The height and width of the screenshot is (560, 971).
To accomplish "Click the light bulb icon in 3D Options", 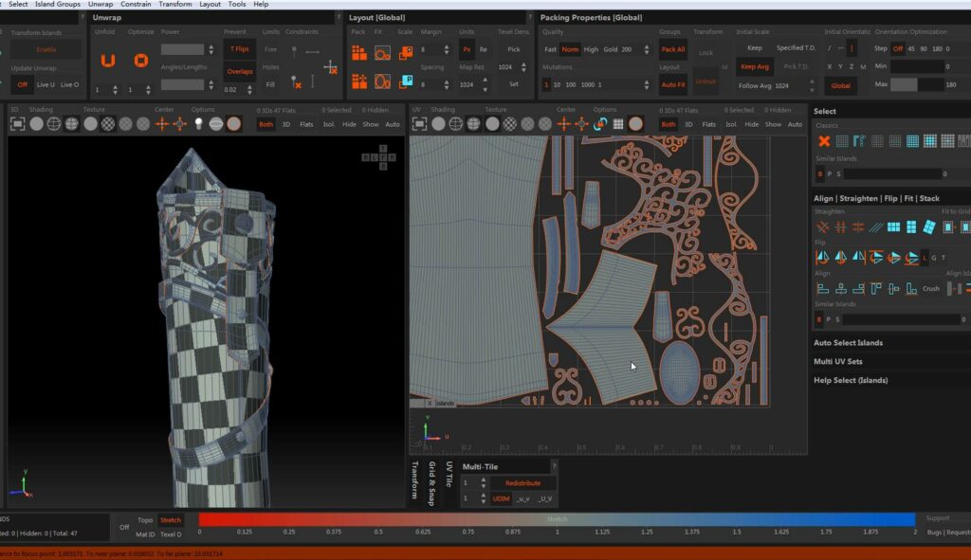I will pyautogui.click(x=198, y=124).
